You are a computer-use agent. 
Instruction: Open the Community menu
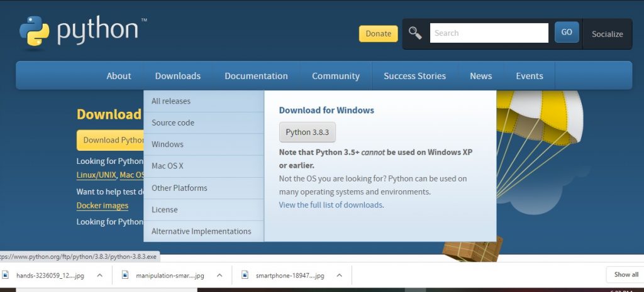(336, 76)
